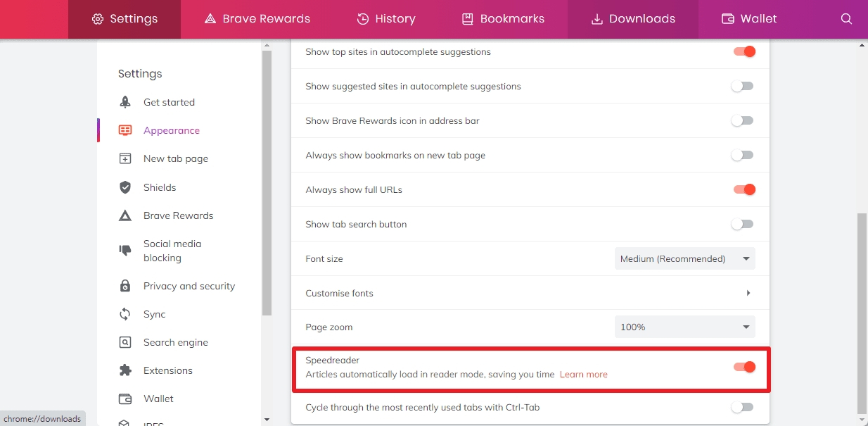Click the Shields shield icon in sidebar
This screenshot has width=868, height=426.
point(125,187)
